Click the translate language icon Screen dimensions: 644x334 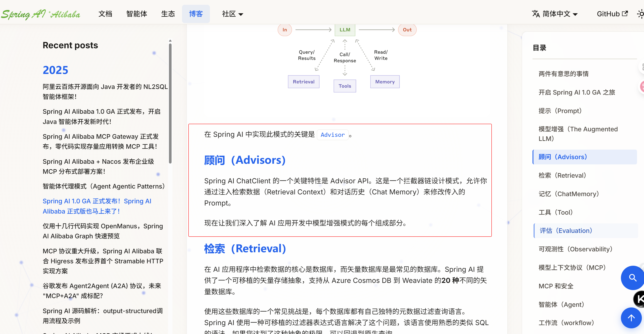[x=536, y=14]
